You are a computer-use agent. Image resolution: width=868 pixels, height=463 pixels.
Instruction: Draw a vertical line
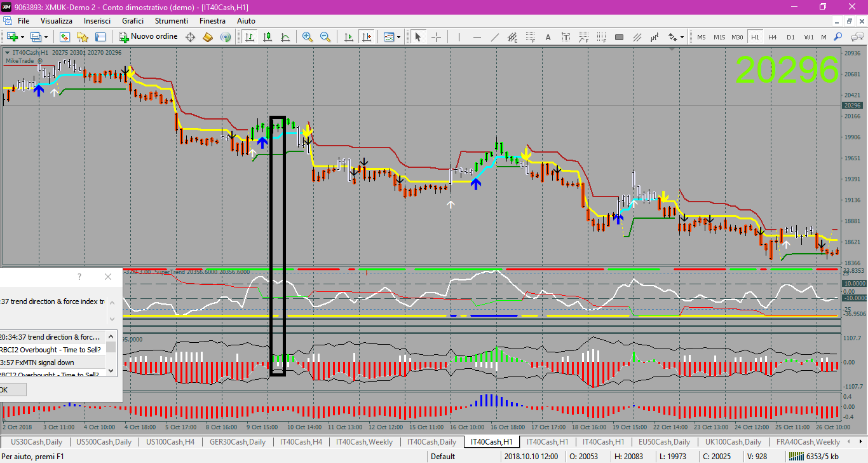tap(459, 37)
